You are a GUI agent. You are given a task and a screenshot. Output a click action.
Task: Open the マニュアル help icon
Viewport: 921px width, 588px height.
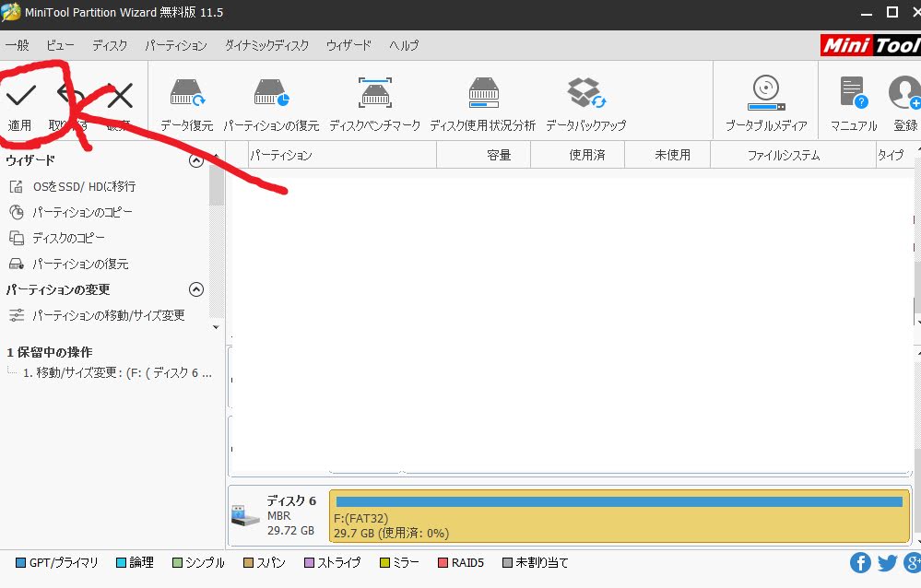[854, 93]
